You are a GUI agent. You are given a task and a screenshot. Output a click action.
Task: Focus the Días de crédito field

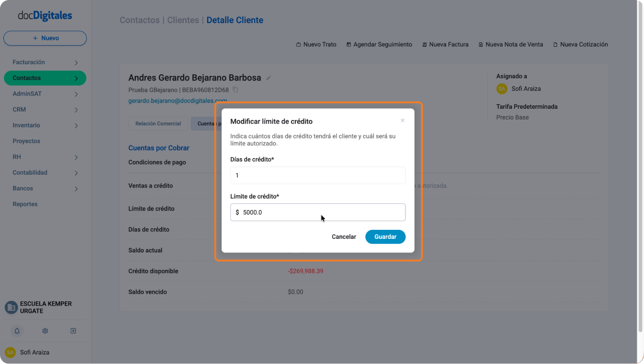(318, 175)
